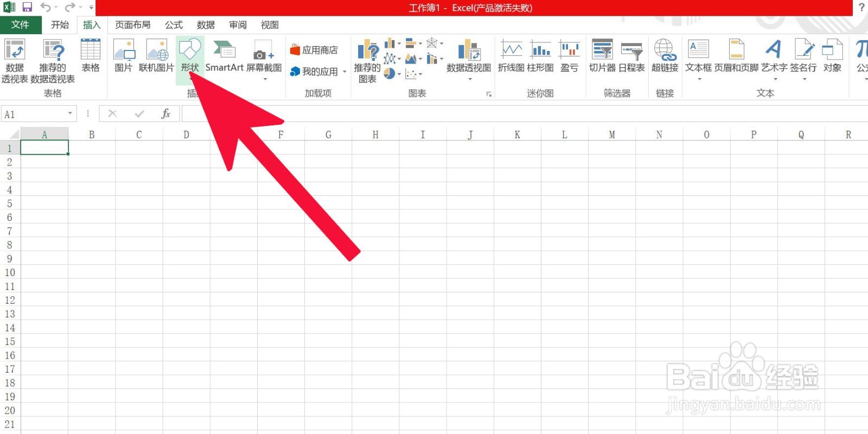Insert a Text Box
The image size is (868, 434).
(698, 60)
